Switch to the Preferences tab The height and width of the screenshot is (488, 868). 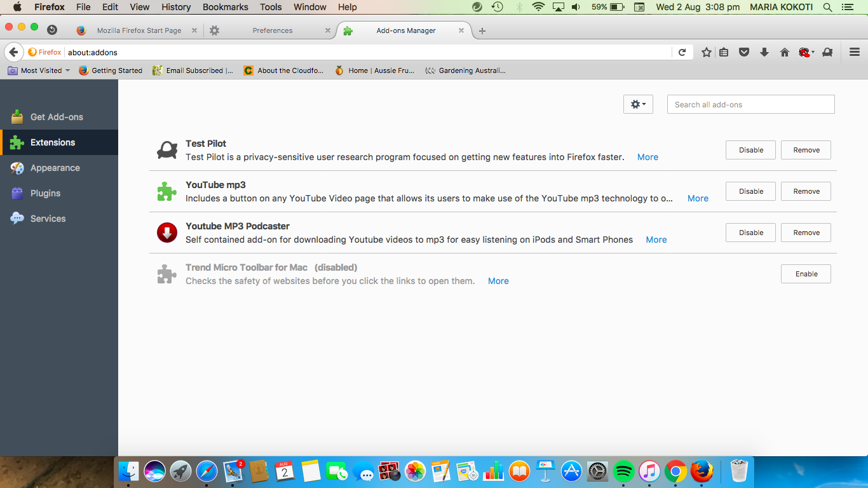[272, 30]
